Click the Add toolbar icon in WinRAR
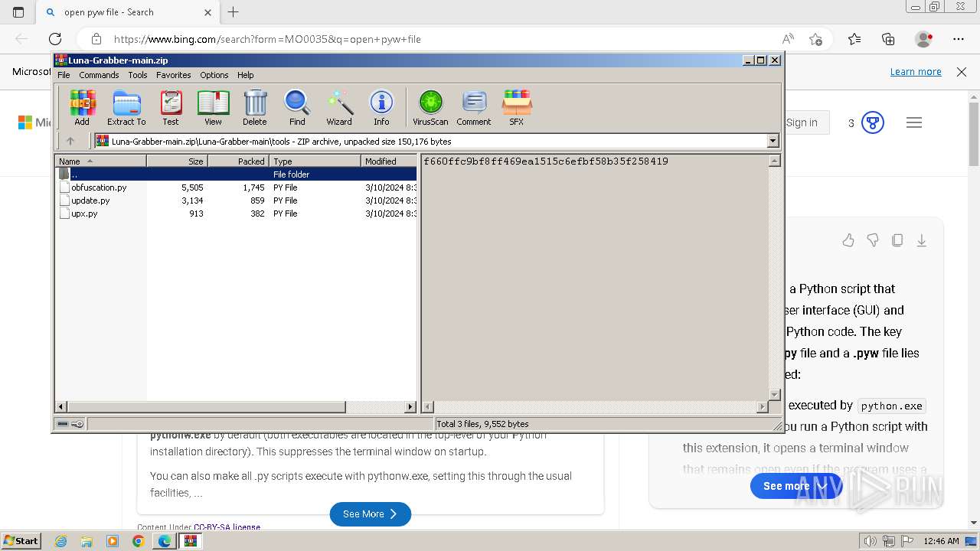 [x=82, y=108]
